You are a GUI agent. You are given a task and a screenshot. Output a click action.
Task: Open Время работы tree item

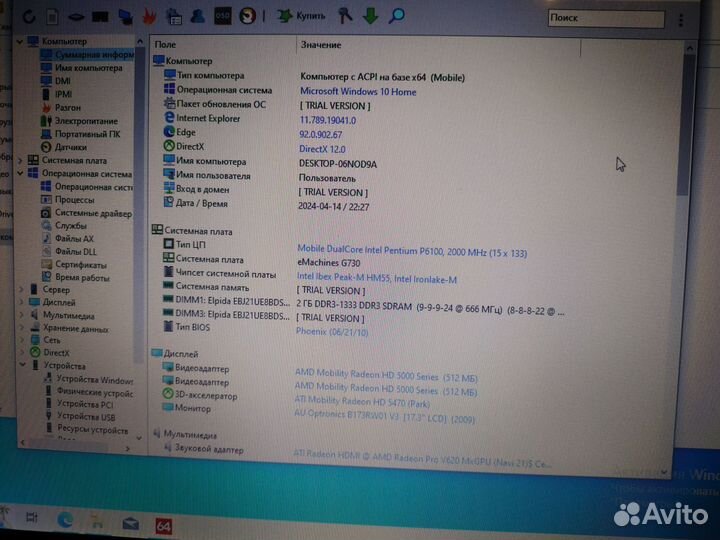[82, 278]
